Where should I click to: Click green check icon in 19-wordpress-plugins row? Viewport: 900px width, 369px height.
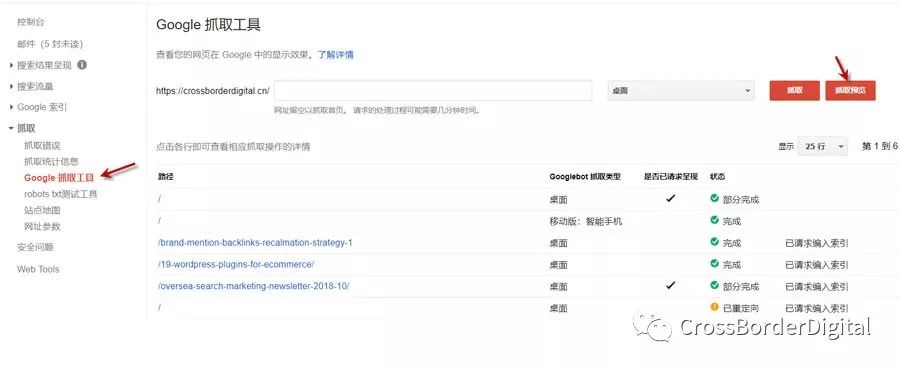coord(715,263)
